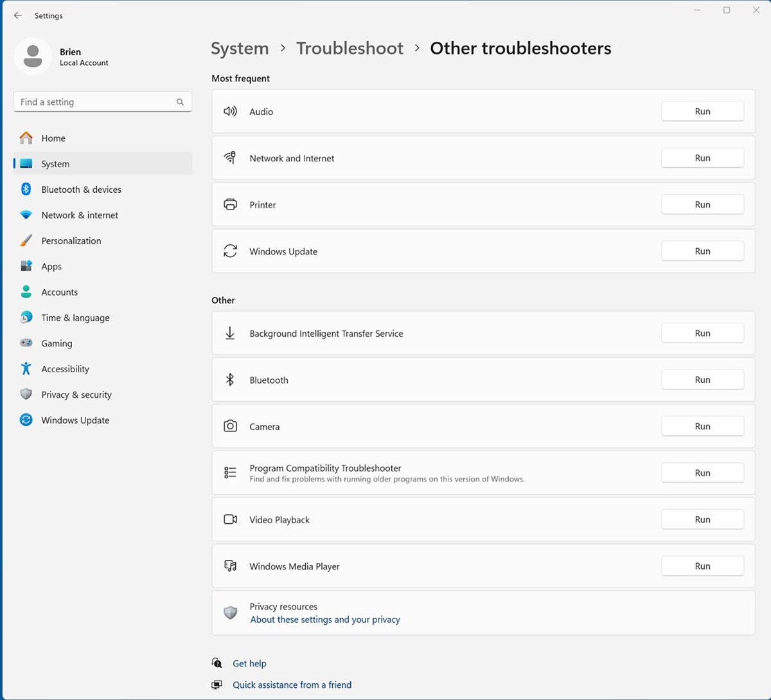771x700 pixels.
Task: Navigate to Troubleshoot in the breadcrumb
Action: (350, 48)
